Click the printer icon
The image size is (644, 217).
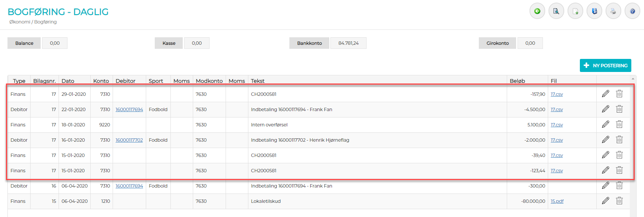(613, 11)
